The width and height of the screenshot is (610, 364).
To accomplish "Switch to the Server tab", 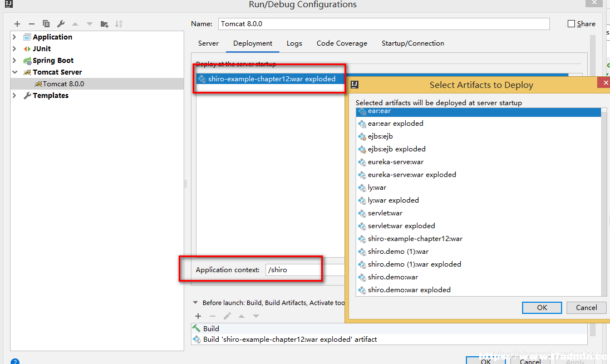I will point(208,43).
